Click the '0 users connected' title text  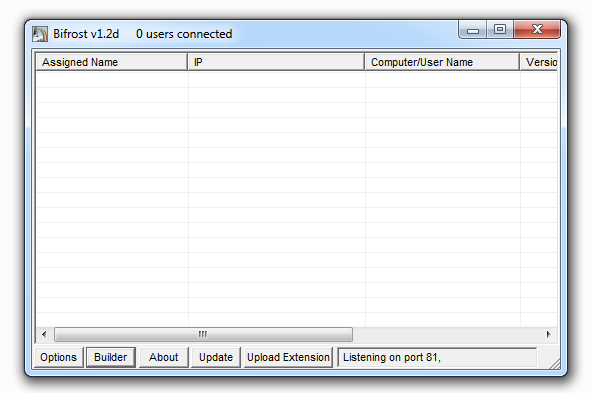point(184,34)
